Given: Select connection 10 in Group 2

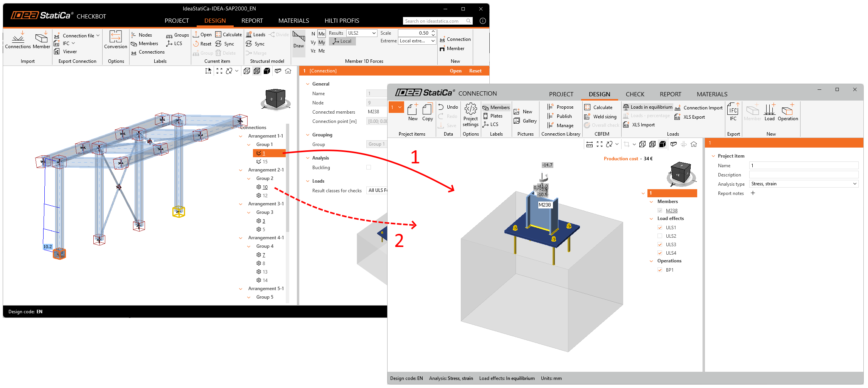Looking at the screenshot, I should (265, 187).
